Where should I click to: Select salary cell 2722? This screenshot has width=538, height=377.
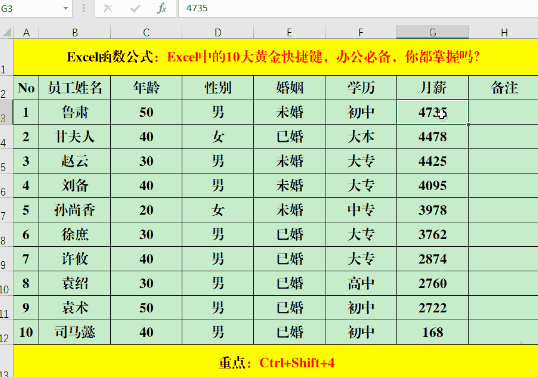[x=433, y=308]
